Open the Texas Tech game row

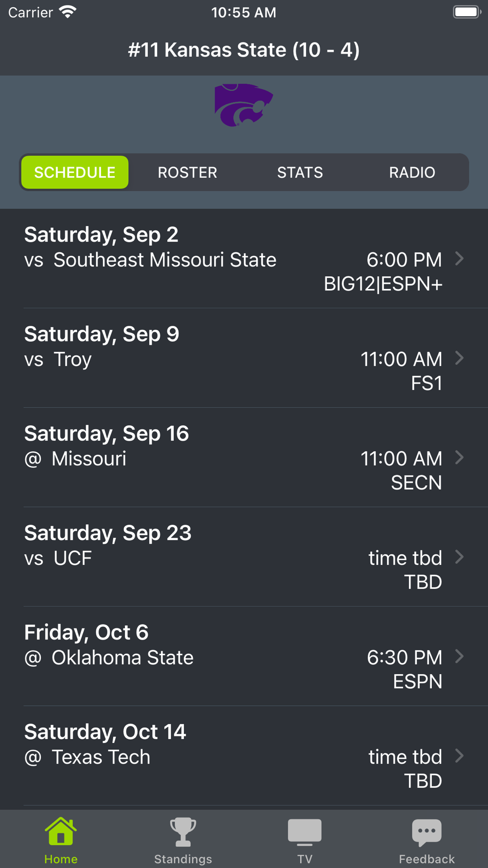(x=244, y=756)
